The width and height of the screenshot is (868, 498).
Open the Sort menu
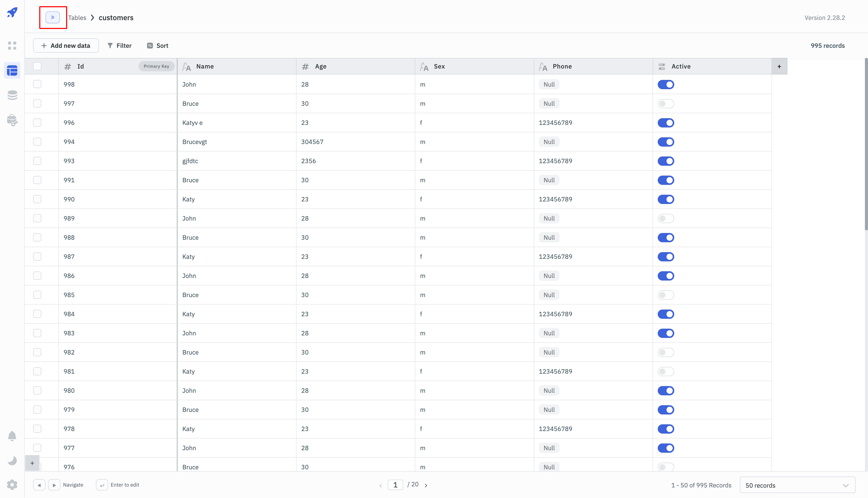tap(158, 46)
